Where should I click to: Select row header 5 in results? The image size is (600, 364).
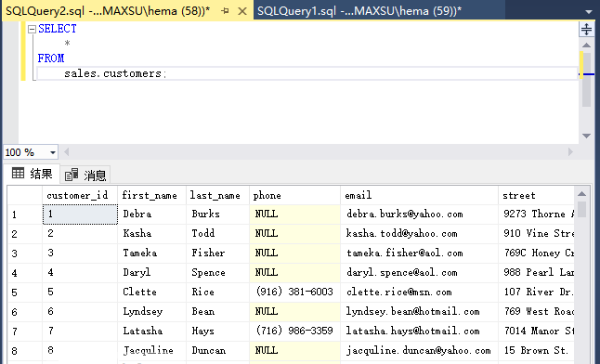point(25,292)
